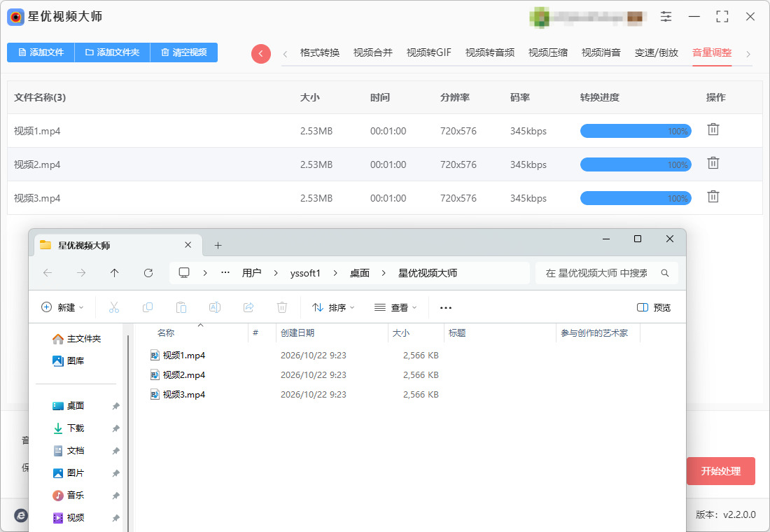
Task: Open 下载 in the Explorer sidebar
Action: pyautogui.click(x=76, y=428)
